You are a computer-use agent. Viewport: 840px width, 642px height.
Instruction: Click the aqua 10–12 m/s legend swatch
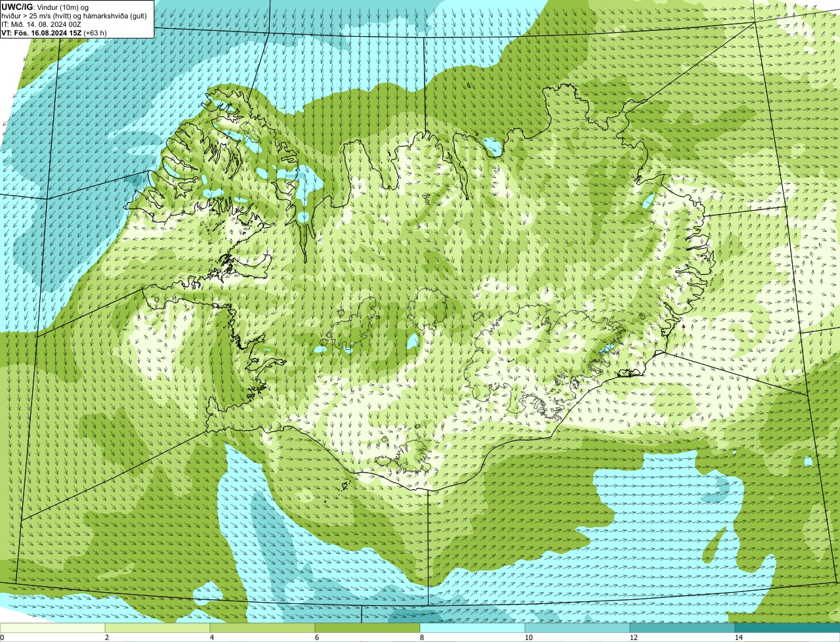(x=577, y=628)
